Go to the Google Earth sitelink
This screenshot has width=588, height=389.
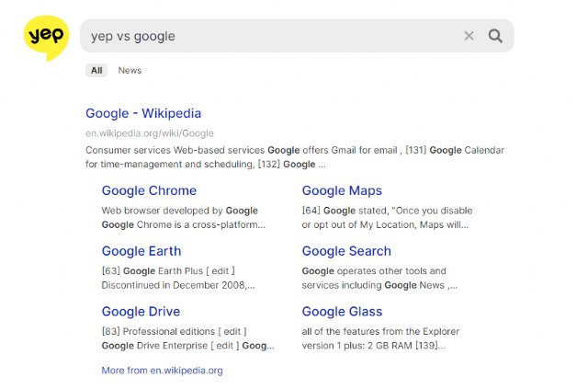pos(141,251)
